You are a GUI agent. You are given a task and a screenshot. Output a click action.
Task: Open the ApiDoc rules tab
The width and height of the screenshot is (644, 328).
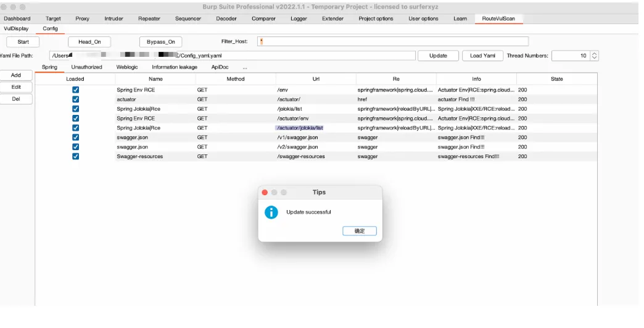point(220,67)
